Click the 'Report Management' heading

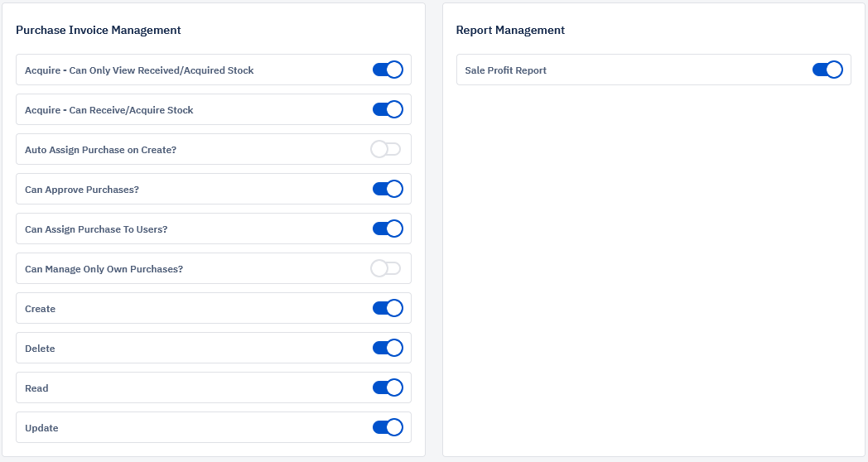point(510,30)
